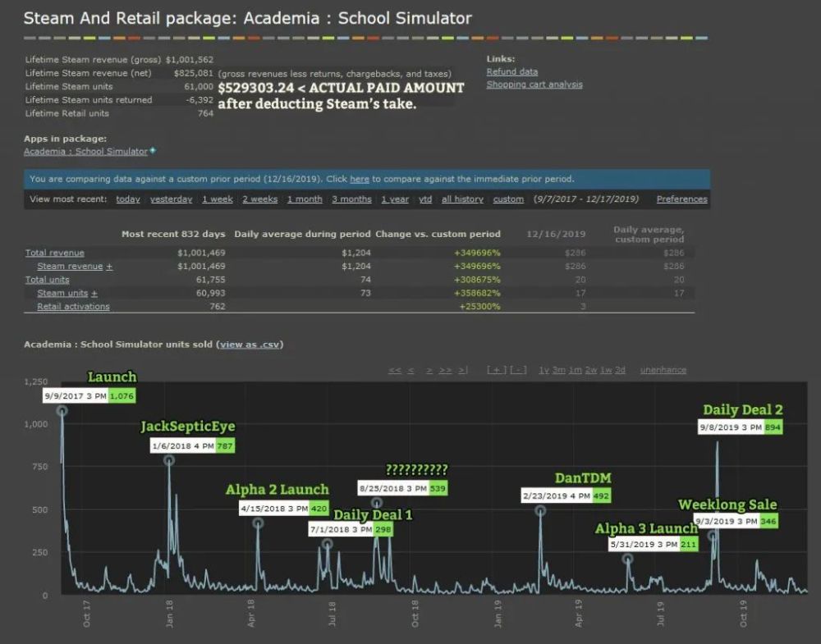Jump to chart start with << control
821x644 pixels.
click(x=394, y=370)
